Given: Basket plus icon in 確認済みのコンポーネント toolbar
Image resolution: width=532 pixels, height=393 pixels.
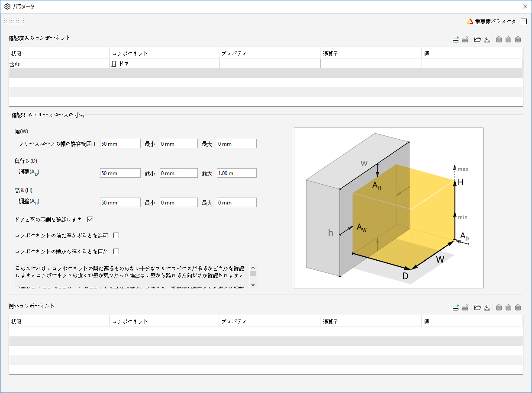Looking at the screenshot, I should tap(499, 40).
